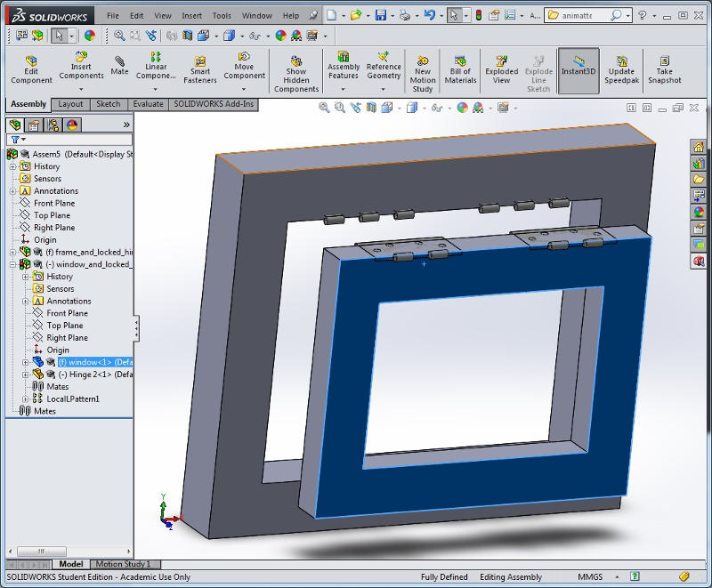This screenshot has height=588, width=712.
Task: Switch to SOLIDWORKS Add-Ins tab
Action: (x=214, y=104)
